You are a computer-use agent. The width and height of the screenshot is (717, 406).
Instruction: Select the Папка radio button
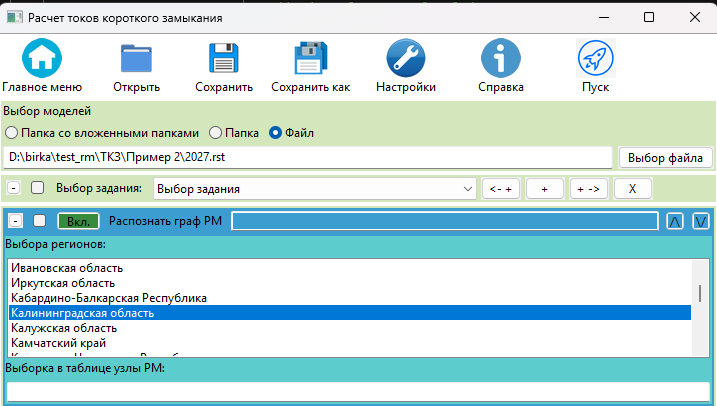click(216, 132)
